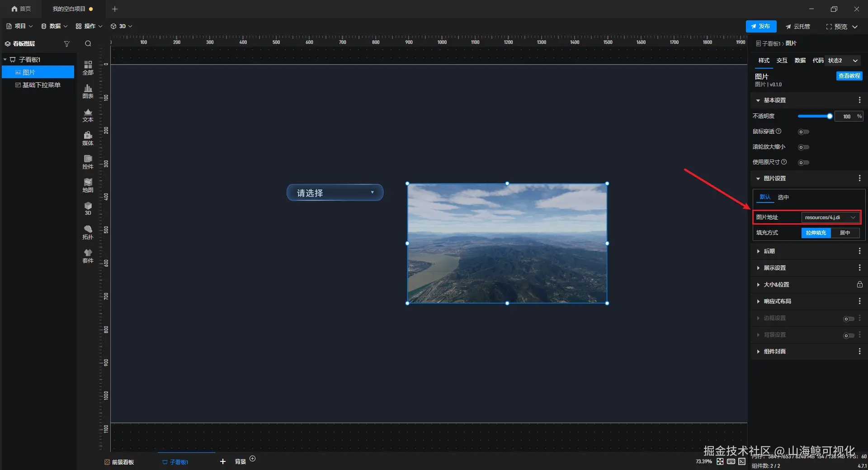
Task: Click circled plus icon next to 背景
Action: (253, 458)
